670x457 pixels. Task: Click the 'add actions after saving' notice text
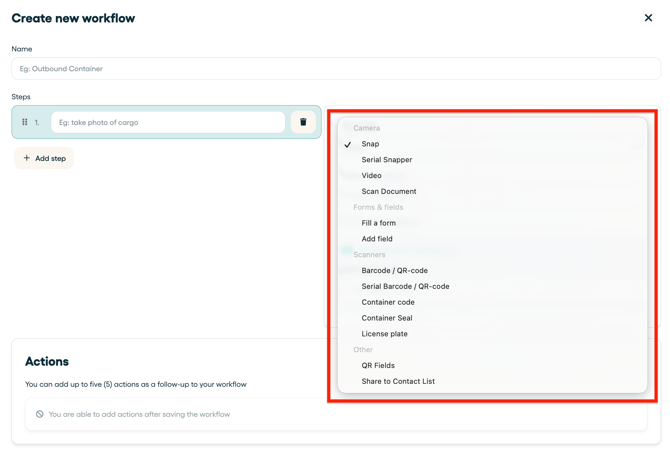pyautogui.click(x=139, y=414)
